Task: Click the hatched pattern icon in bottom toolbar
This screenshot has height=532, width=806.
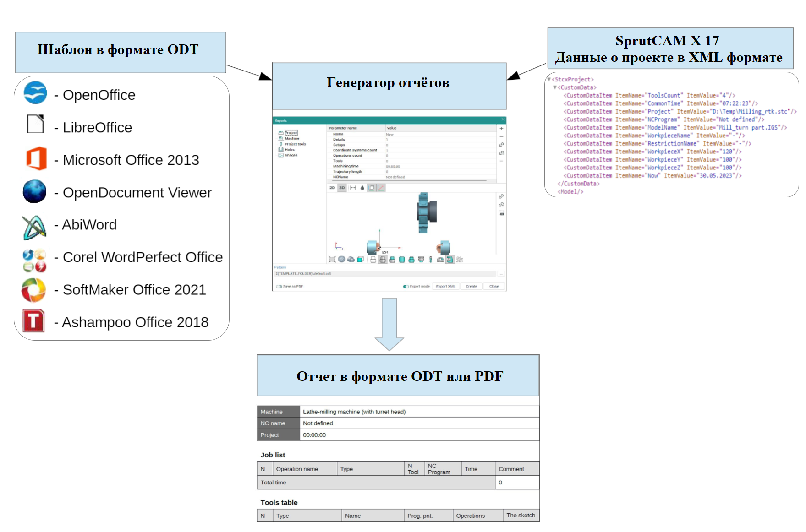Action: (460, 260)
